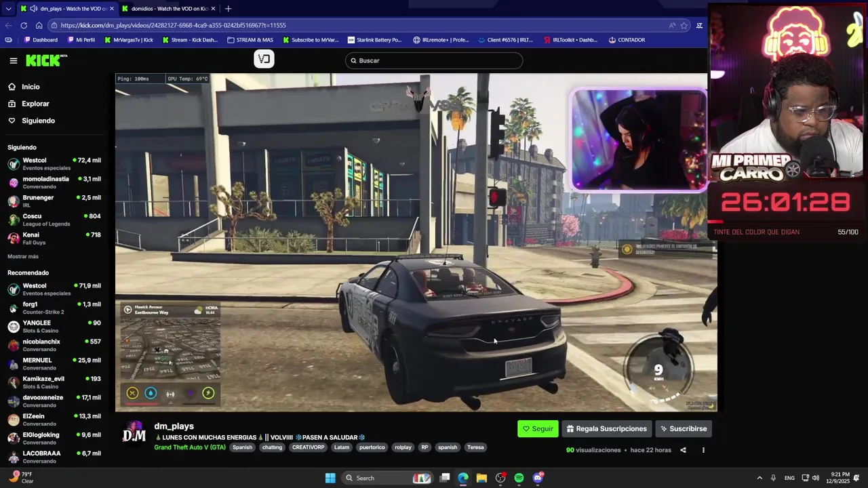Viewport: 868px width, 488px height.
Task: Click the Buscar search field
Action: pos(434,60)
